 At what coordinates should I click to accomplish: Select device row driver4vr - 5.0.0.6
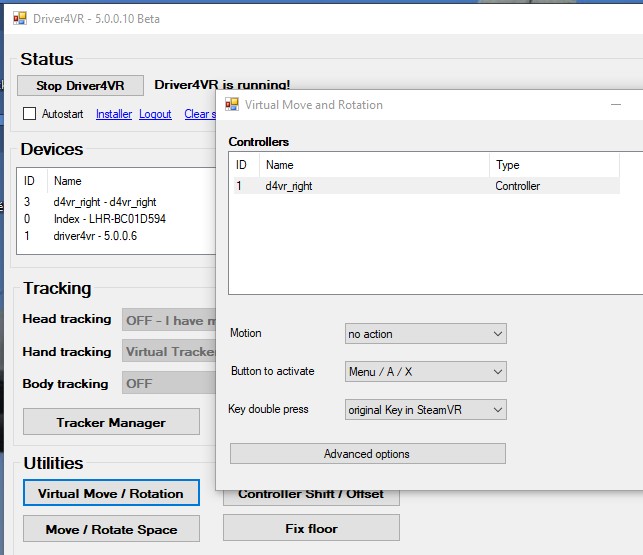116,236
